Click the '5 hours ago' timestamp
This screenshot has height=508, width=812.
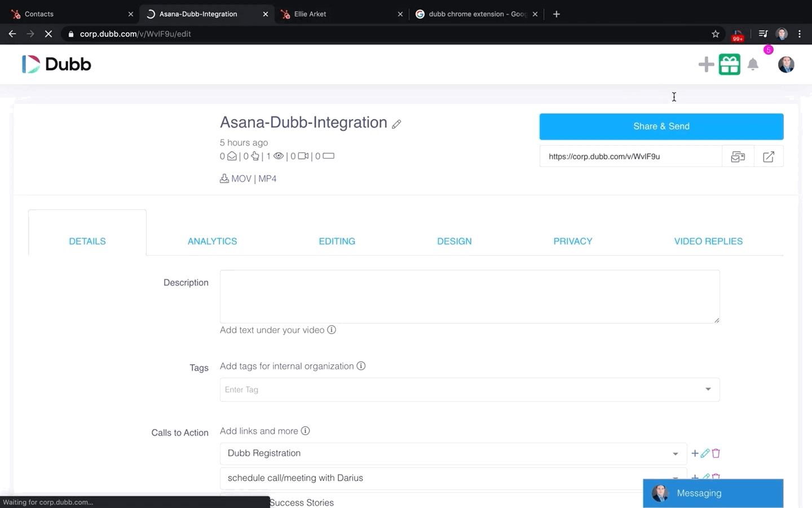pyautogui.click(x=244, y=143)
